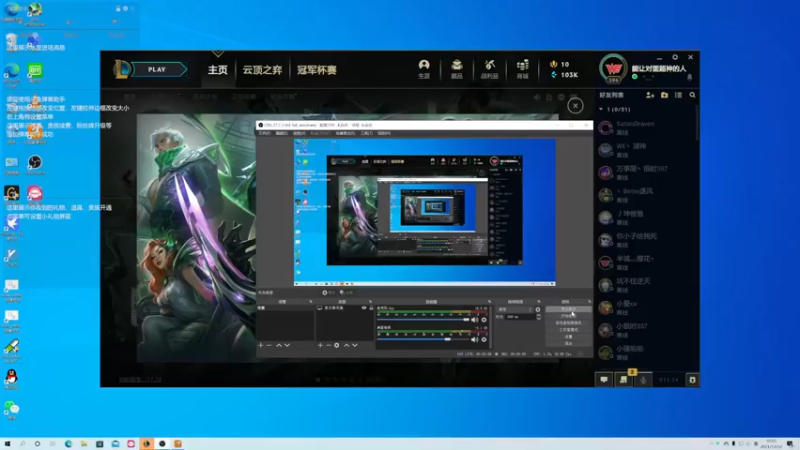
Task: Open the gear icon of the first OBS mixer channel
Action: [x=484, y=320]
